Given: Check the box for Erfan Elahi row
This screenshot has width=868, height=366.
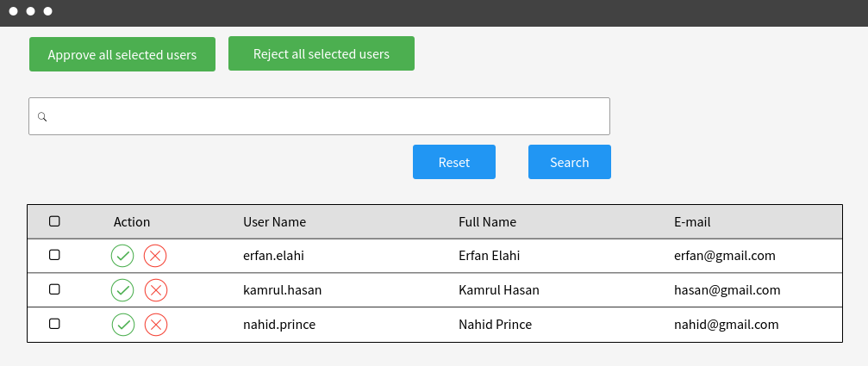Looking at the screenshot, I should tap(54, 255).
